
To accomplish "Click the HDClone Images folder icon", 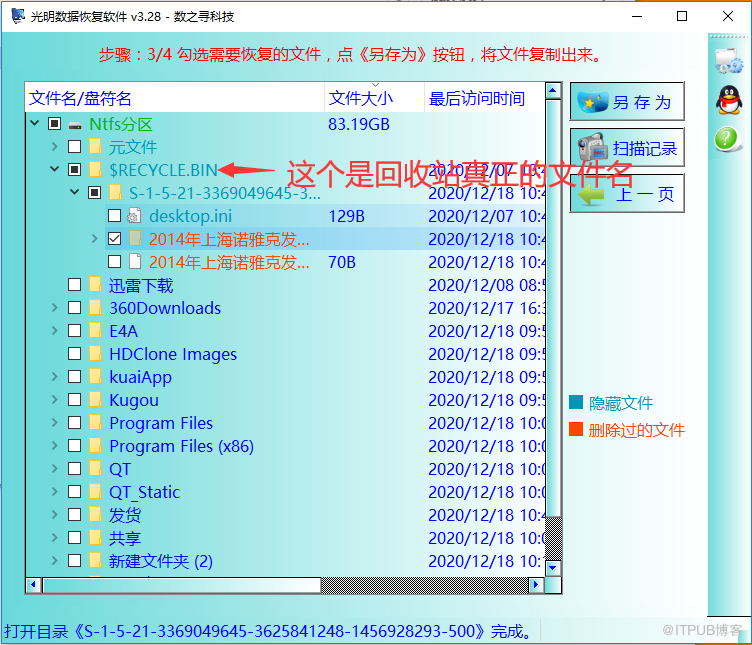I will tap(95, 353).
